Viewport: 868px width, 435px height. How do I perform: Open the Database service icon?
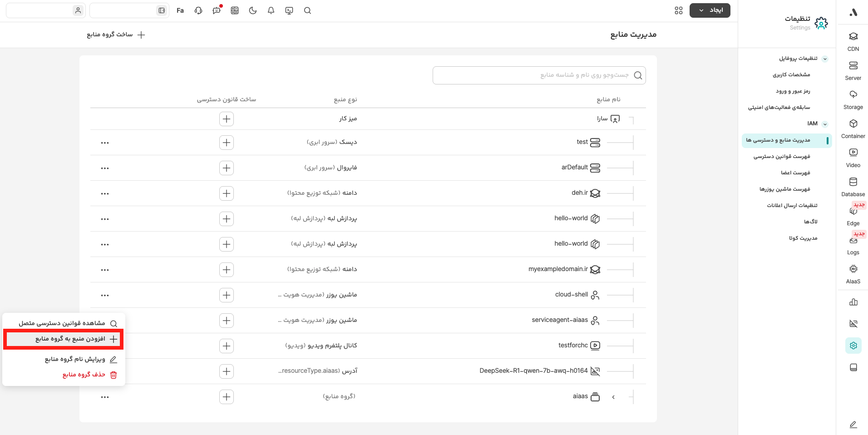[853, 186]
